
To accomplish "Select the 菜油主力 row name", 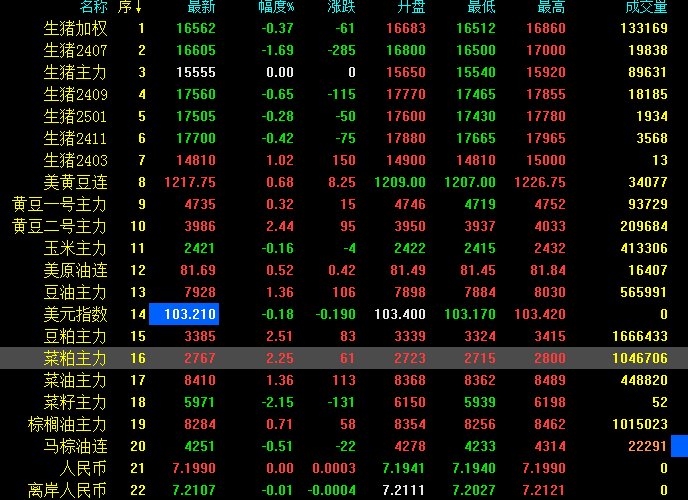I will [75, 380].
